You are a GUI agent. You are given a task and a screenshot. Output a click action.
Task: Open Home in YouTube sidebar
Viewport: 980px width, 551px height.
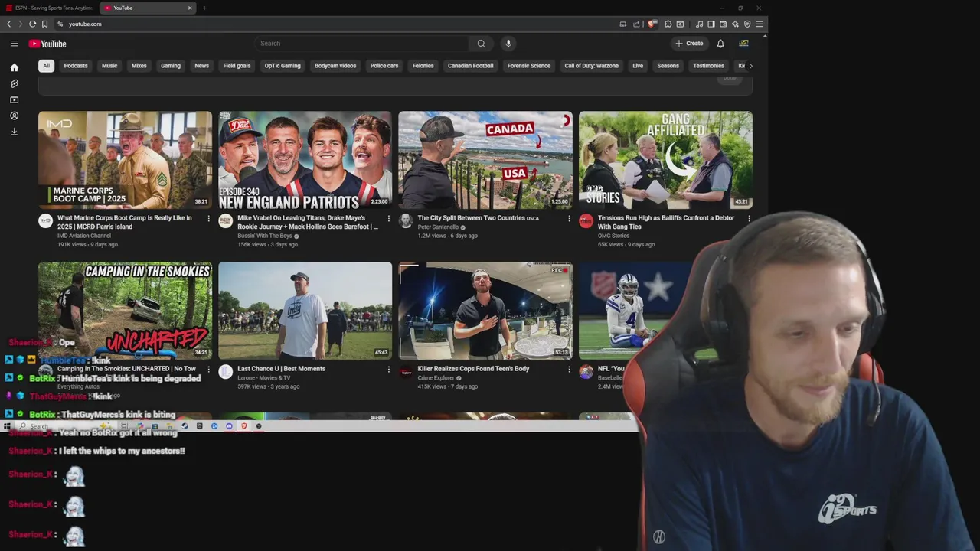point(14,67)
